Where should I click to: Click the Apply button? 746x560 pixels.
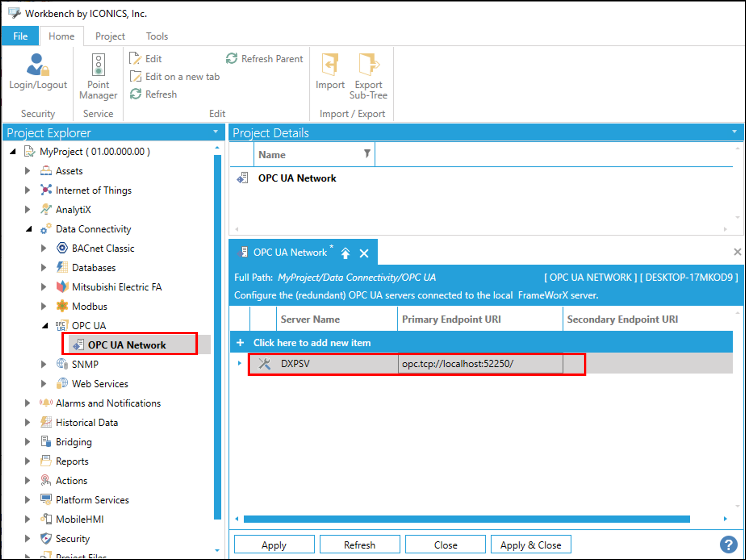[274, 545]
